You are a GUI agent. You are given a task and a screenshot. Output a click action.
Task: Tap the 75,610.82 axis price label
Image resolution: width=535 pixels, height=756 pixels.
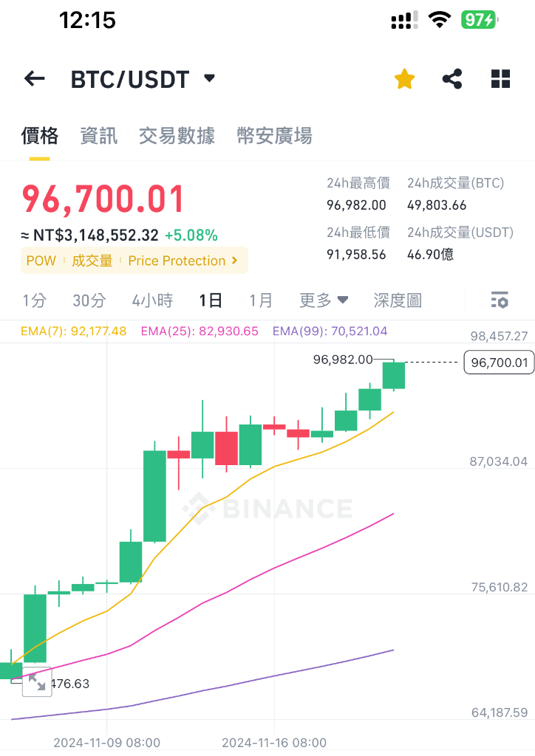pos(500,587)
